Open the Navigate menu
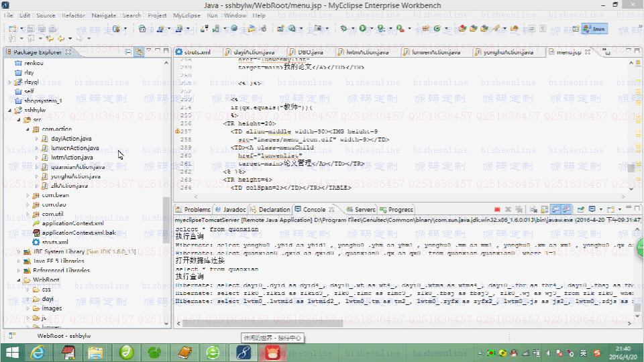This screenshot has height=362, width=644. (x=103, y=15)
